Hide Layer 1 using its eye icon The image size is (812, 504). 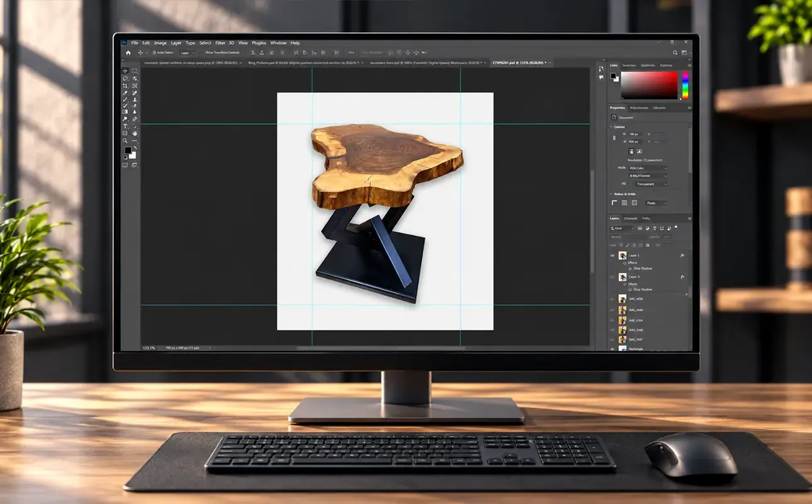pos(612,255)
